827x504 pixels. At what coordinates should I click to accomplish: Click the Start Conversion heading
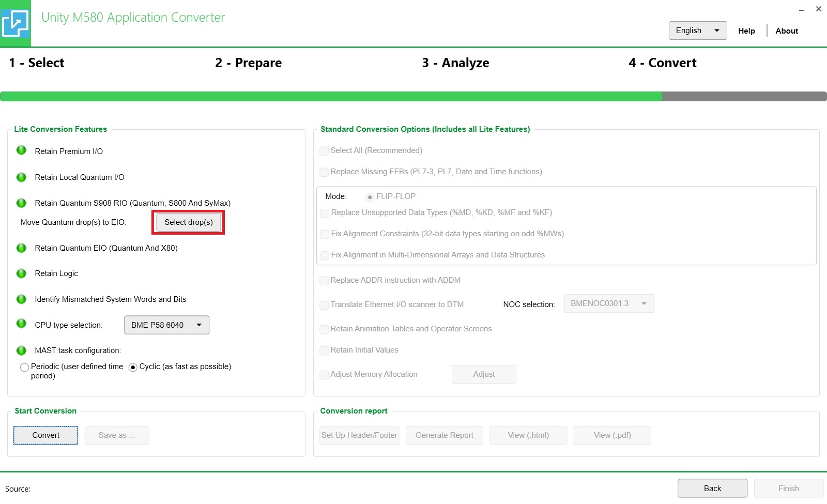(x=45, y=411)
